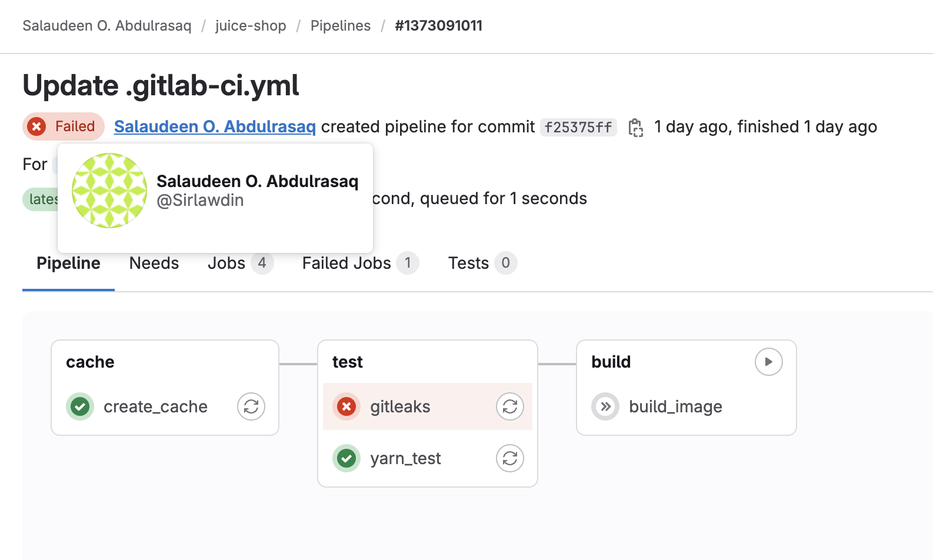Image resolution: width=933 pixels, height=560 pixels.
Task: Retry the create_cache job
Action: coord(251,406)
